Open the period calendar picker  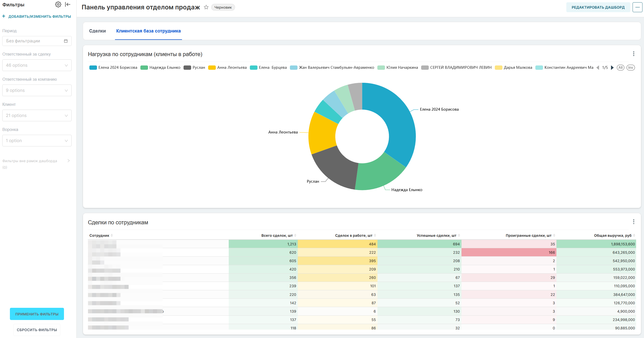[x=66, y=41]
